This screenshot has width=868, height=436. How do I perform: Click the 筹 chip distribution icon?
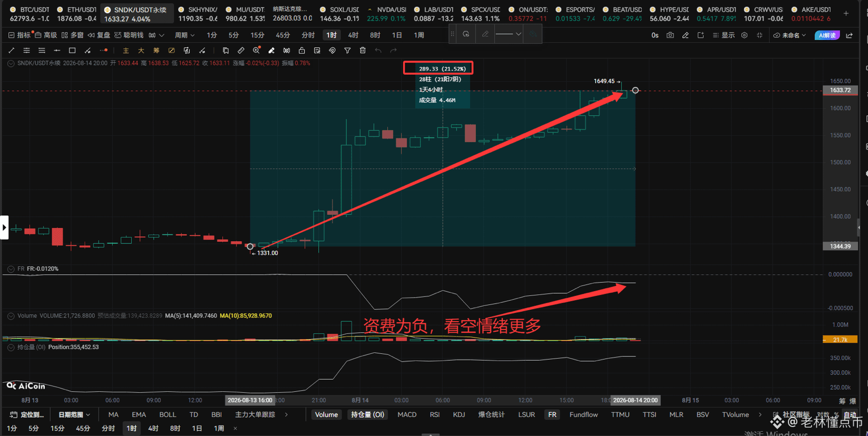[x=156, y=51]
